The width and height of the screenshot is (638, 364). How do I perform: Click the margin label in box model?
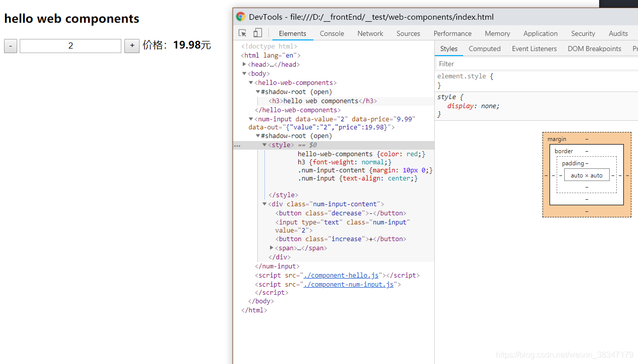[557, 139]
